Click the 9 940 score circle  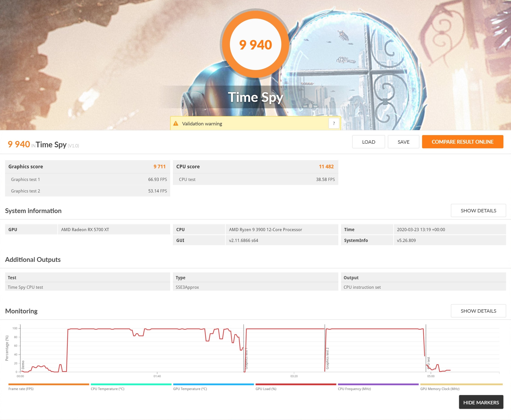click(x=255, y=45)
